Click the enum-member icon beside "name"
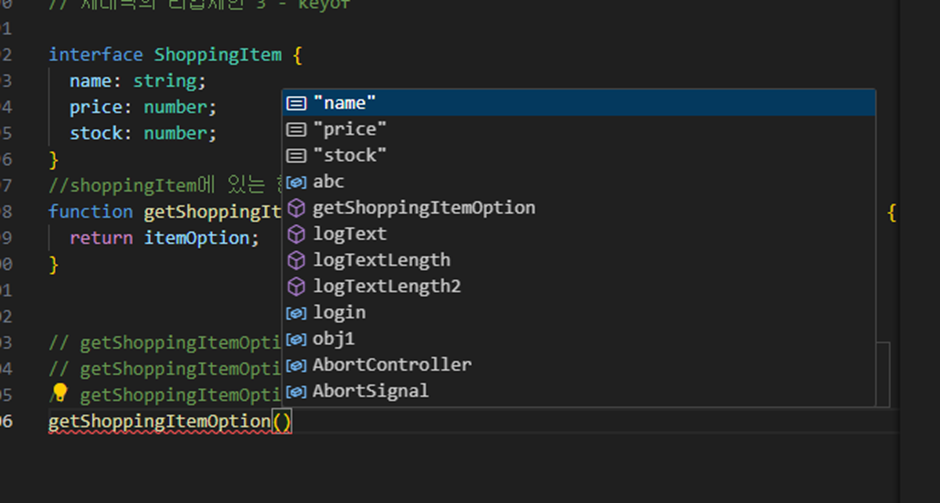Viewport: 940px width, 503px height. pyautogui.click(x=296, y=103)
